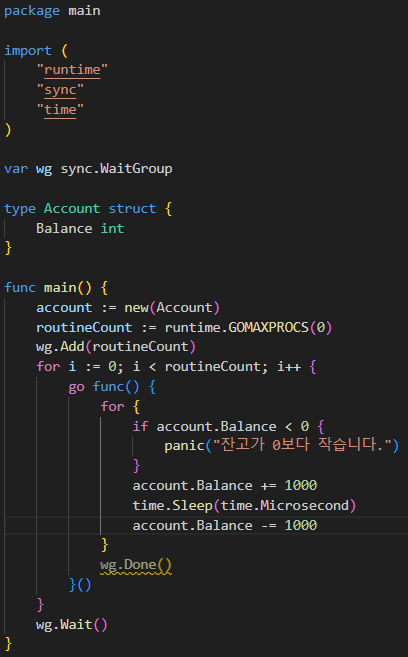This screenshot has height=657, width=408.
Task: Click time.Sleep(time.Microsecond) call
Action: click(244, 506)
